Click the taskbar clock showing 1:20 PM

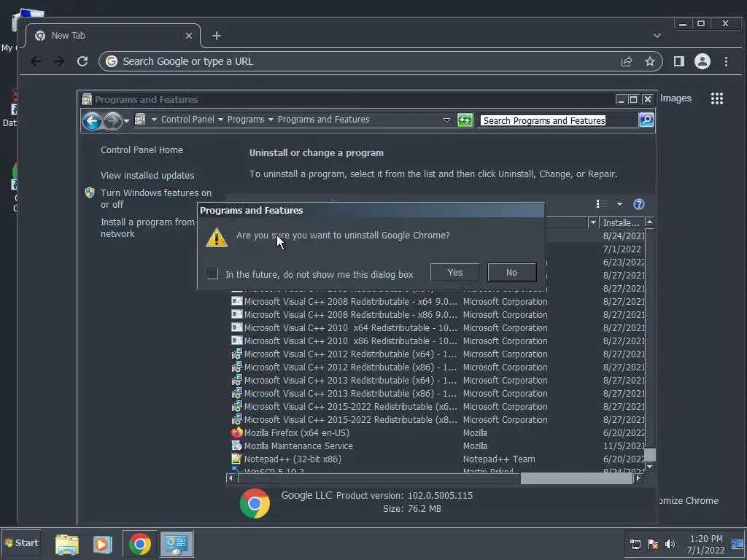pyautogui.click(x=706, y=544)
